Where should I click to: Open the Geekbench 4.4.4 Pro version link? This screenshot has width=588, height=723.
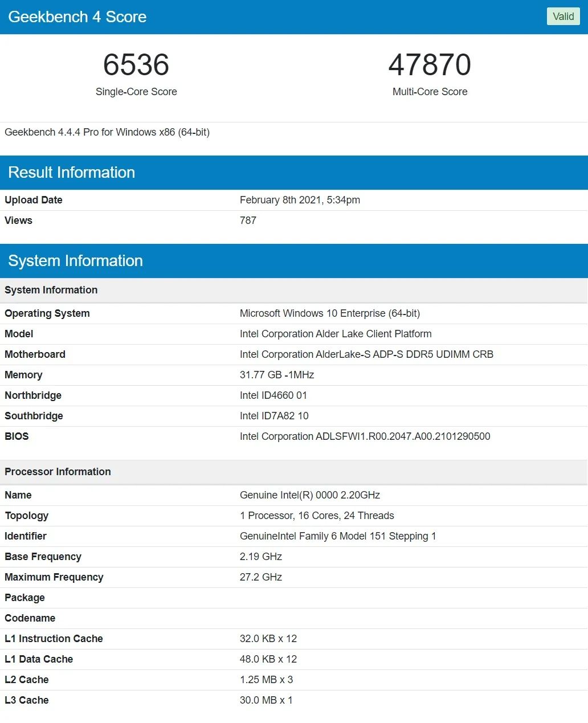point(108,132)
